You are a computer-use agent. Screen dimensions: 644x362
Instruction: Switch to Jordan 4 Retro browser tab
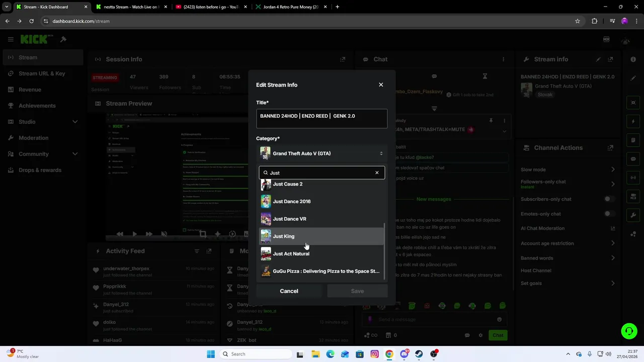291,7
